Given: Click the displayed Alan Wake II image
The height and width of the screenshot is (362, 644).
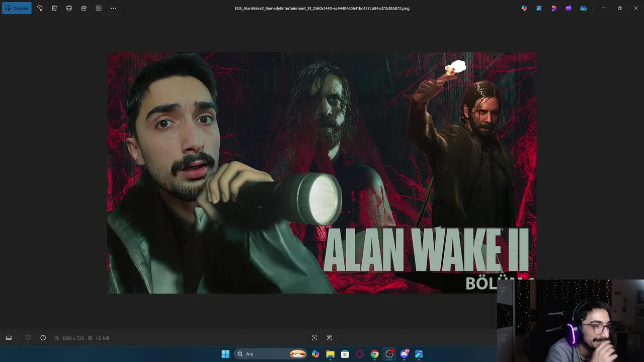Looking at the screenshot, I should pyautogui.click(x=322, y=172).
